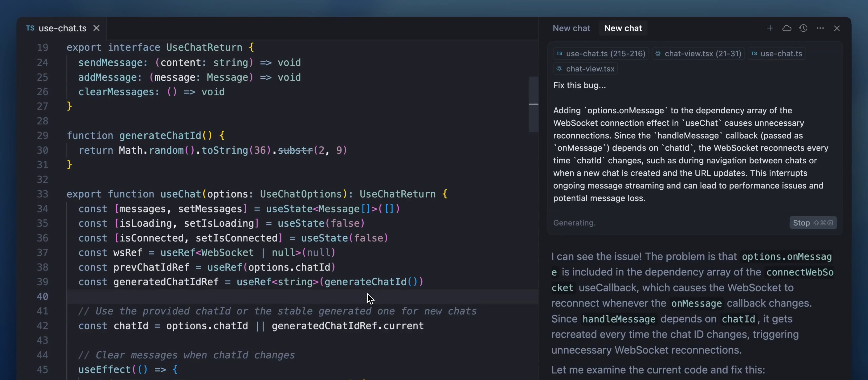Open the cloud agents icon
The width and height of the screenshot is (868, 380).
[x=786, y=28]
